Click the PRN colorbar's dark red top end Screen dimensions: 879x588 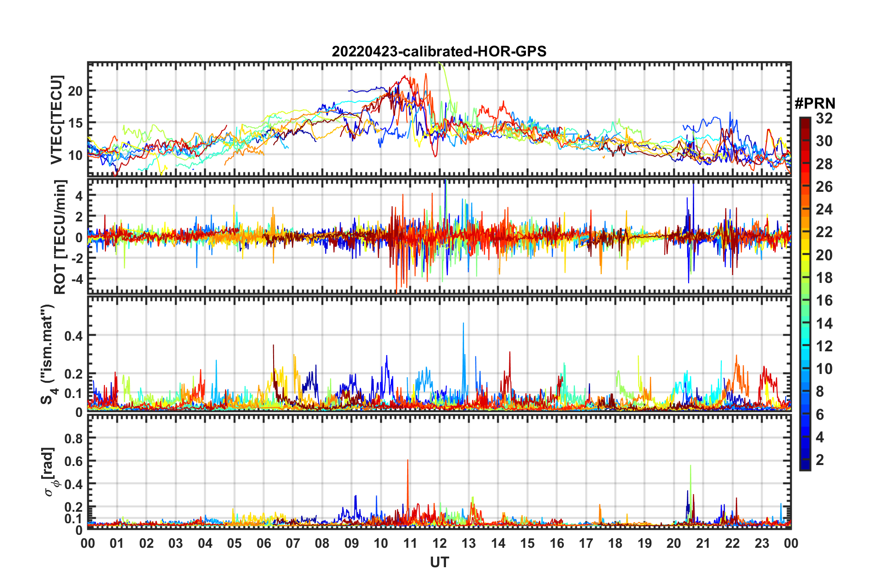(805, 120)
